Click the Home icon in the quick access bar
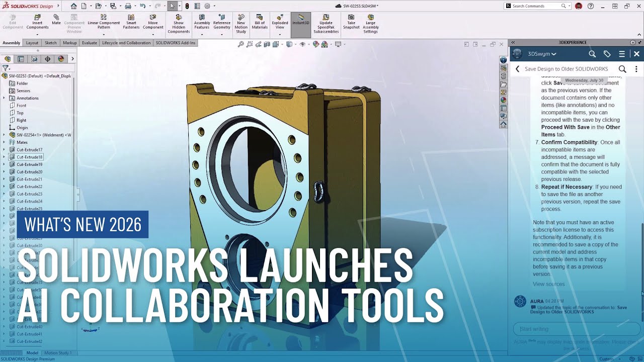The image size is (644, 362). (x=74, y=6)
